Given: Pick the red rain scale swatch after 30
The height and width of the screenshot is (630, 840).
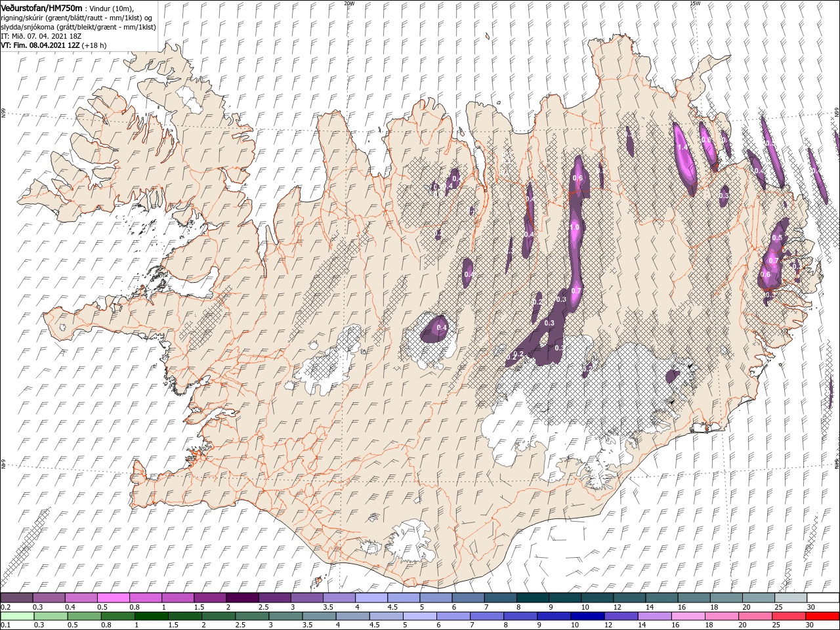Looking at the screenshot, I should [x=821, y=616].
